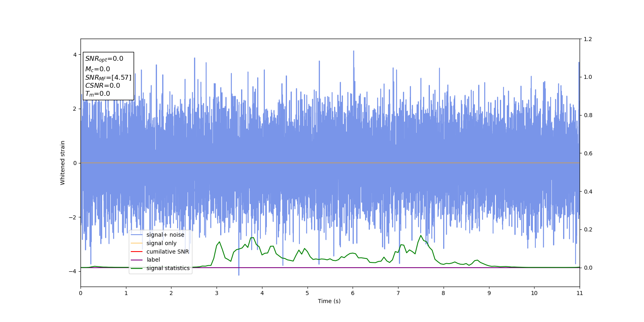Click the M_c=0.0 annotation text
This screenshot has width=644, height=322.
click(97, 69)
